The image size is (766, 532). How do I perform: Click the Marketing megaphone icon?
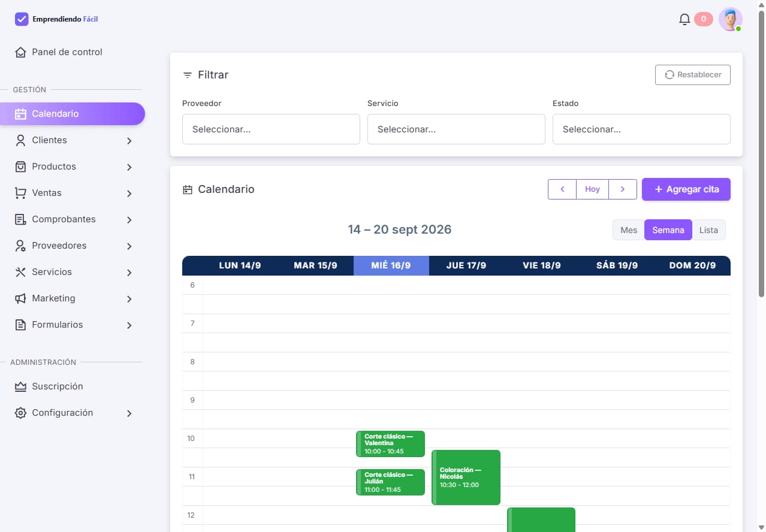click(21, 298)
